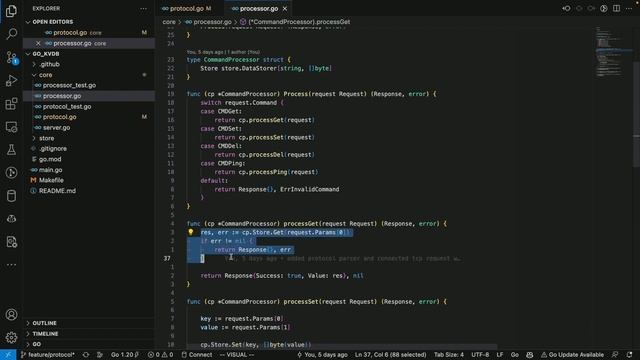Synchronize changes icon in status bar

86,355
